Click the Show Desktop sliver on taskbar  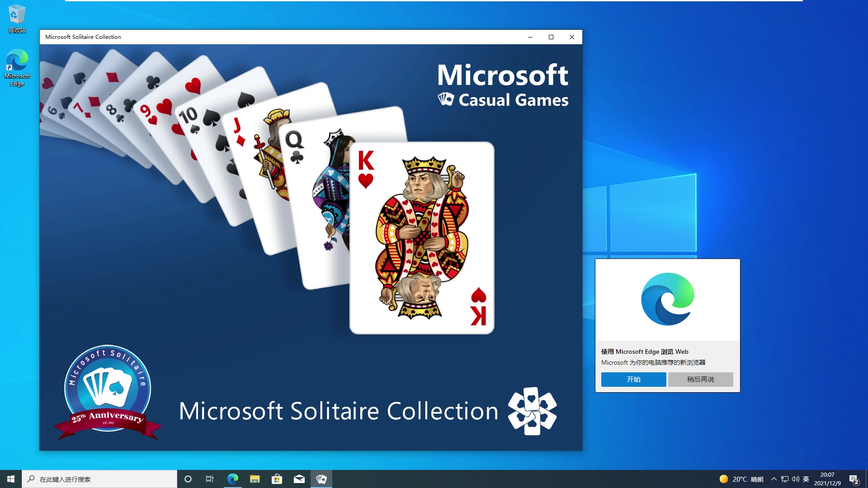tap(866, 479)
